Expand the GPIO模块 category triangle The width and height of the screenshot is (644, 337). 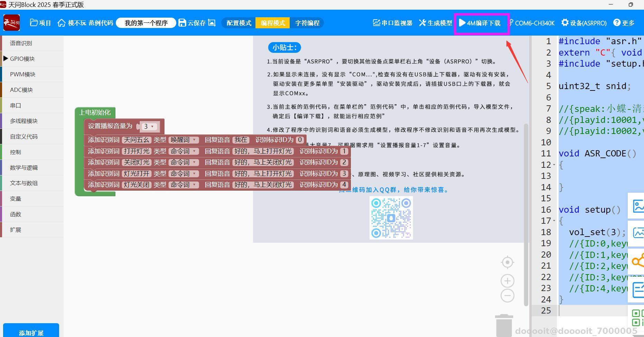[5, 58]
